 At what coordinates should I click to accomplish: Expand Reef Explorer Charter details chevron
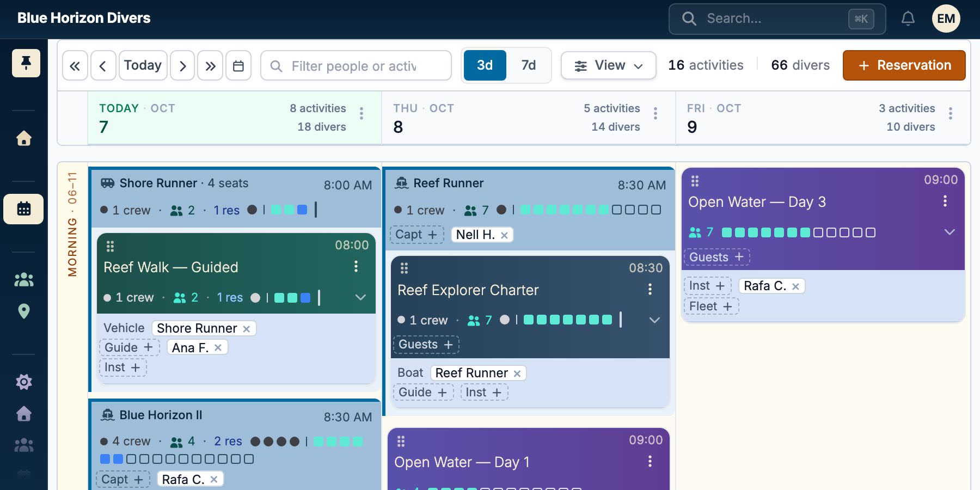(654, 320)
